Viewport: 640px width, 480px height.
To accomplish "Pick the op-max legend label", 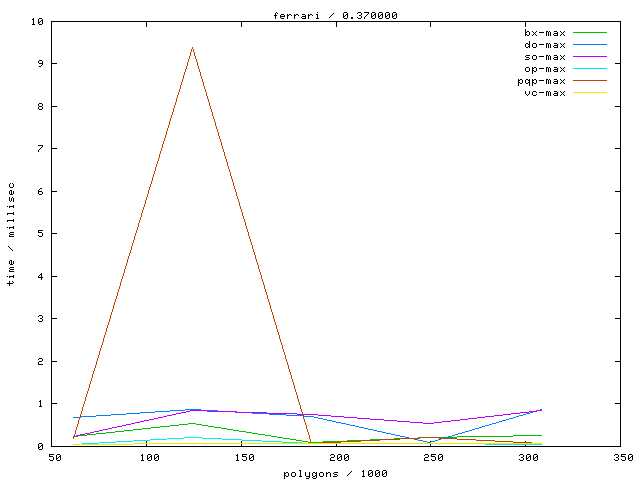I will (x=545, y=69).
